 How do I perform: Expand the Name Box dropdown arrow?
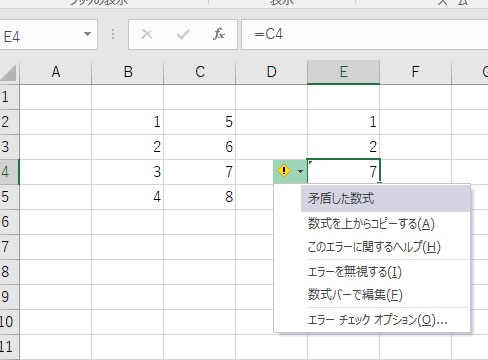[87, 34]
